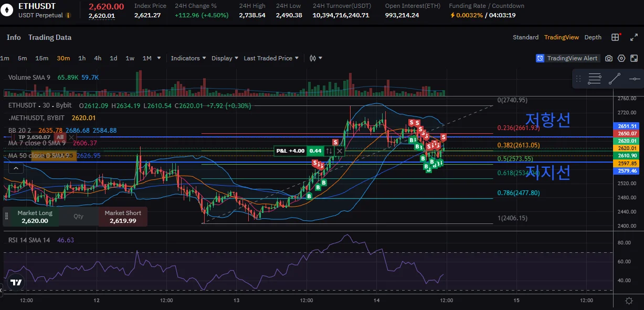Image resolution: width=644 pixels, height=310 pixels.
Task: Close the TP 2,650.07 order line
Action: (x=71, y=137)
